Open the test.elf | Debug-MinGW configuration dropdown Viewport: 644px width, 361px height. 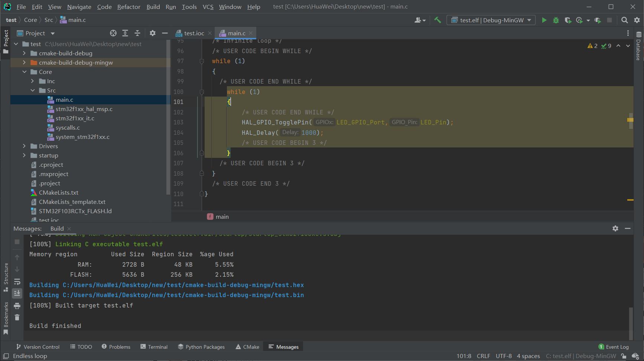pyautogui.click(x=491, y=20)
